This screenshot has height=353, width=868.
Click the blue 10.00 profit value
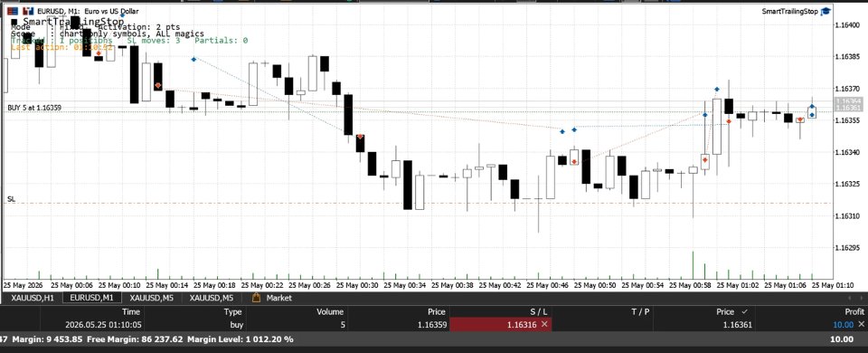844,325
